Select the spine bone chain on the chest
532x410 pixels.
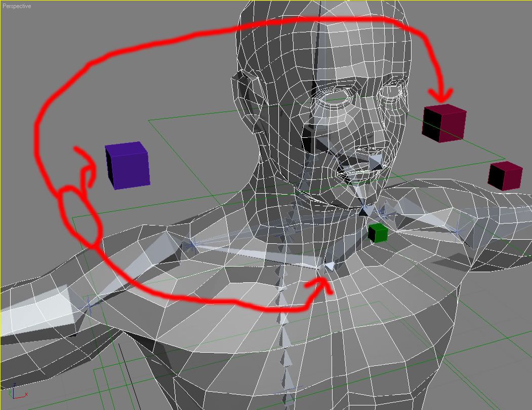click(x=282, y=324)
